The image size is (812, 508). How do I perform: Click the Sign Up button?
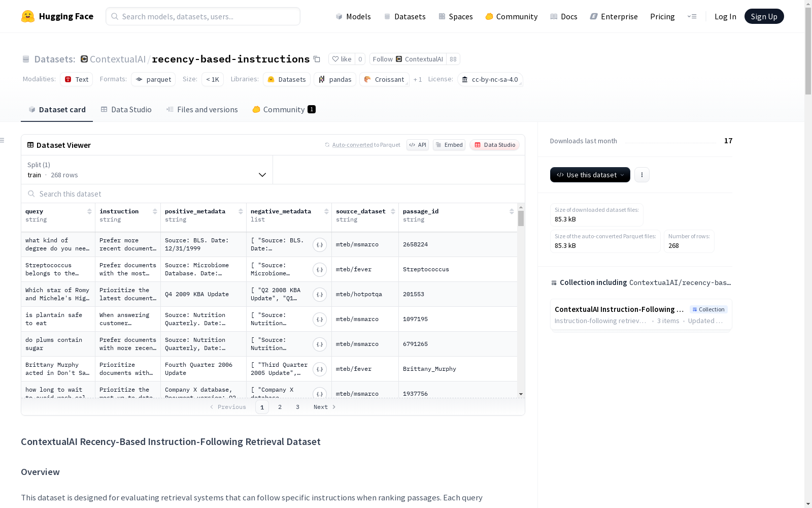click(764, 16)
